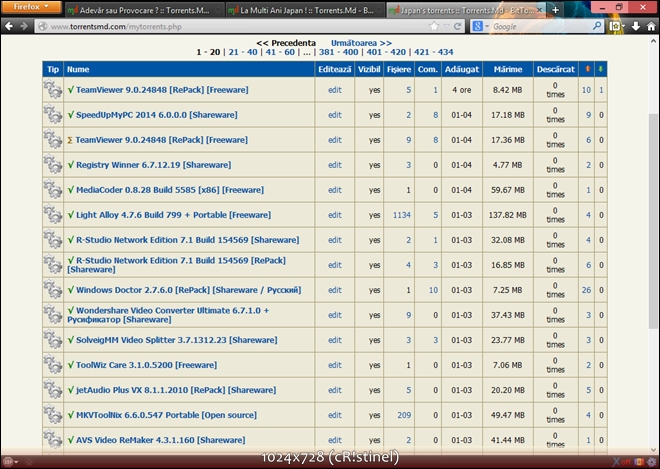Reload the page with the refresh icon
Viewport: 660px width, 469px height.
click(458, 26)
